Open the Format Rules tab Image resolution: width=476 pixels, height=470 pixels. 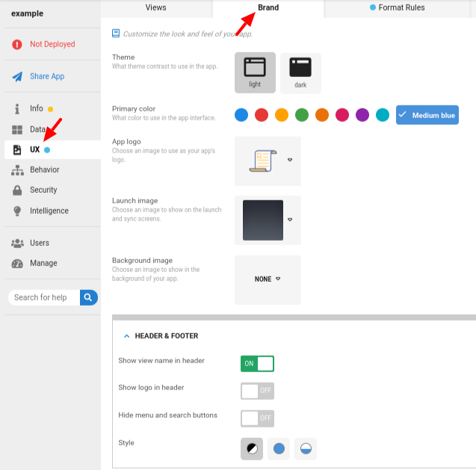click(398, 7)
